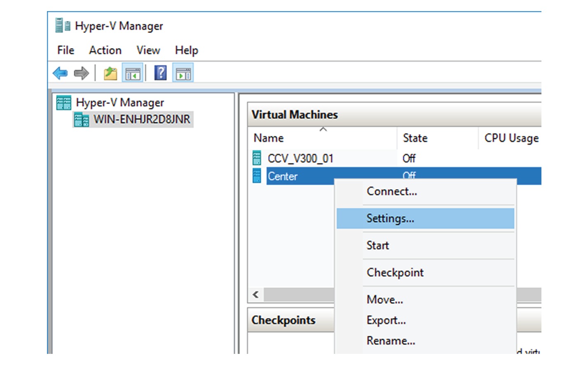588x365 pixels.
Task: Click the Checkpoints panel header
Action: click(284, 320)
